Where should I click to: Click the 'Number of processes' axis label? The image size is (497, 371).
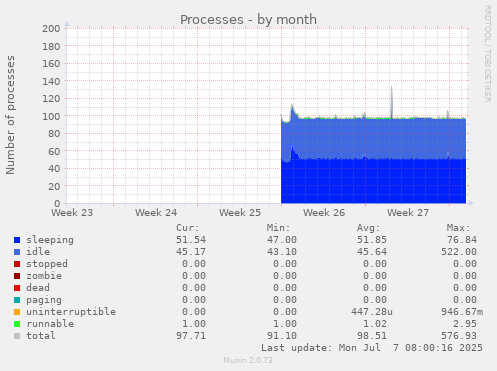(x=10, y=115)
